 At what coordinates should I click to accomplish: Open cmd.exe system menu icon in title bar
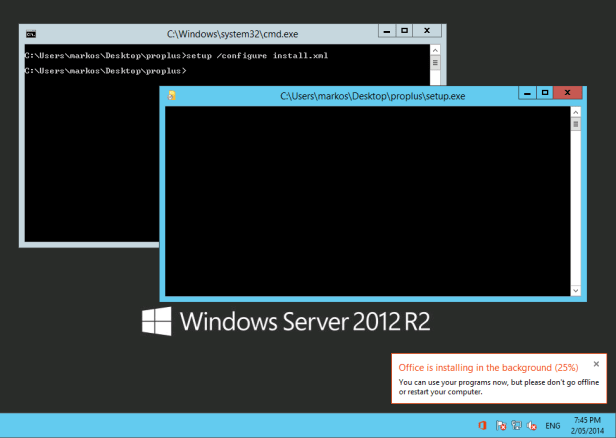coord(31,33)
